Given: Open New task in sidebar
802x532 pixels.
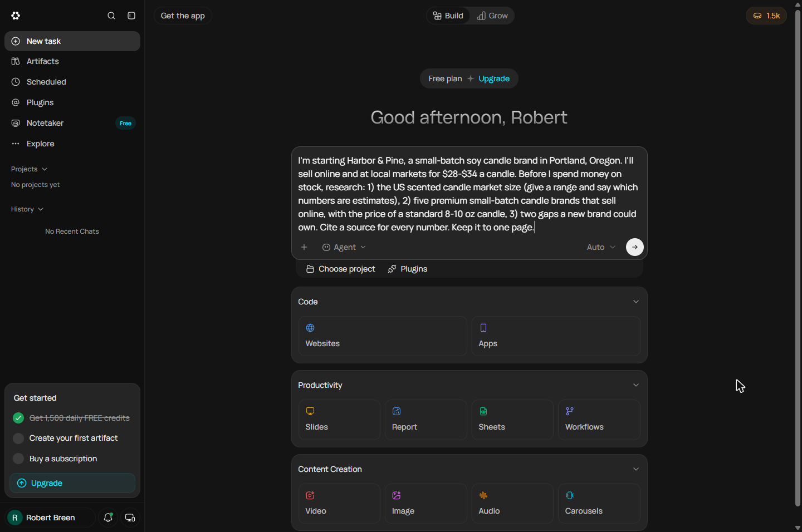Looking at the screenshot, I should click(72, 41).
